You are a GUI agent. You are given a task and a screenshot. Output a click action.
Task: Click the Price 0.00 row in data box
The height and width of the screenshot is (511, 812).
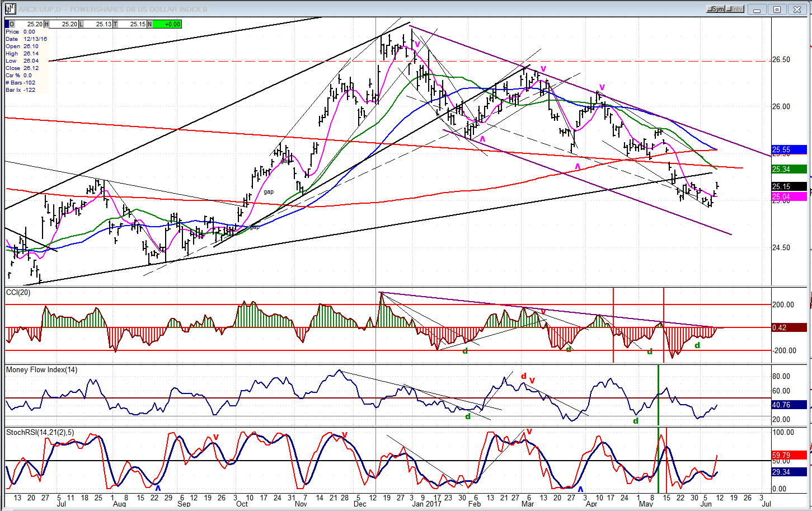click(26, 32)
